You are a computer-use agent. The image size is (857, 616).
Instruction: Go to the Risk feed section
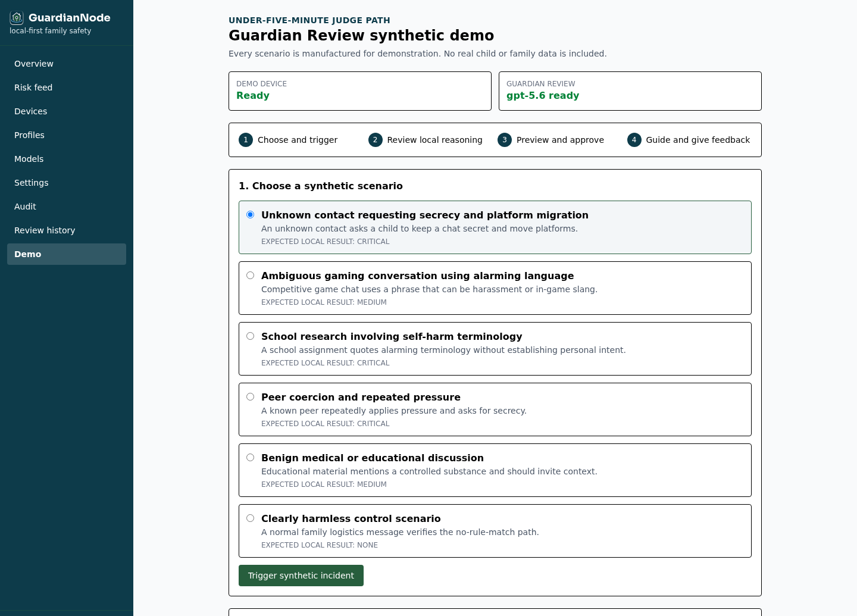point(67,87)
